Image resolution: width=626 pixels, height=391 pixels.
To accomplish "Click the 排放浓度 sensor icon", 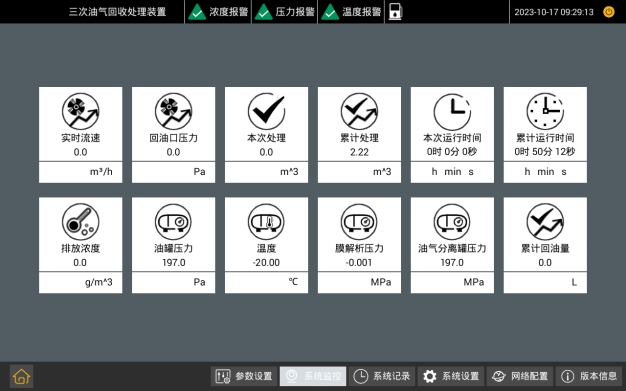I will pyautogui.click(x=81, y=222).
